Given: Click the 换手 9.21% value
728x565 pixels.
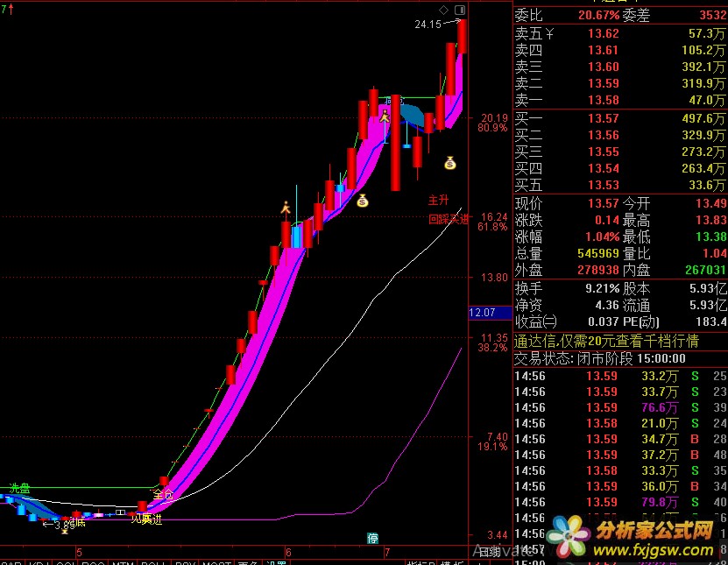Looking at the screenshot, I should pos(602,289).
